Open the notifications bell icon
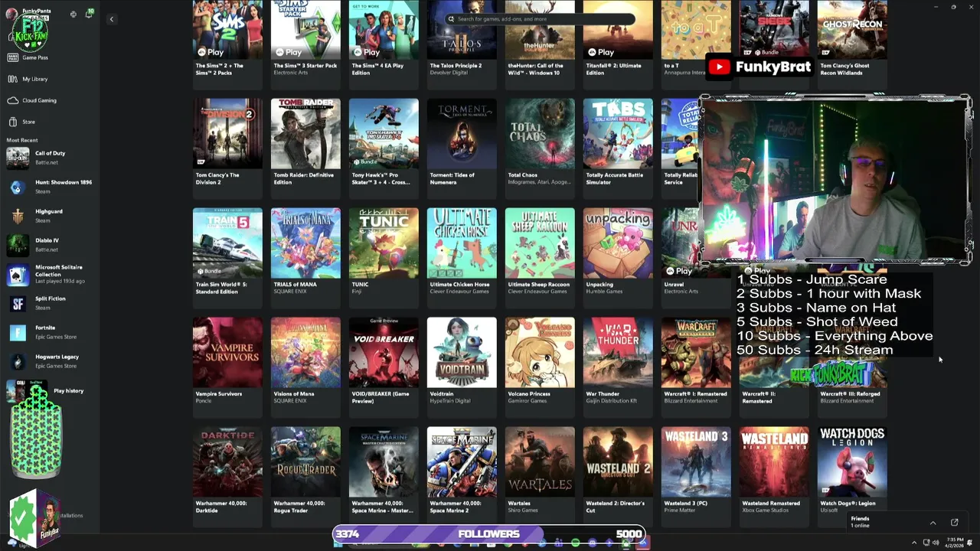The height and width of the screenshot is (551, 980). tap(88, 15)
